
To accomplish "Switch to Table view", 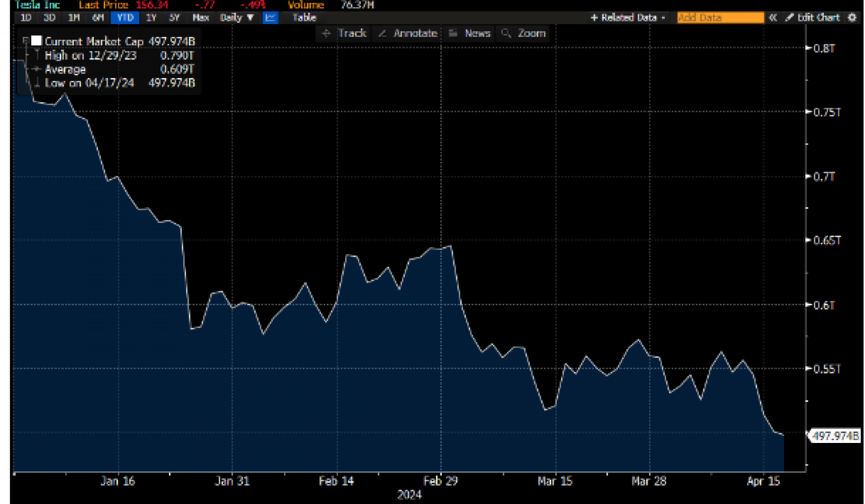I will (x=304, y=18).
